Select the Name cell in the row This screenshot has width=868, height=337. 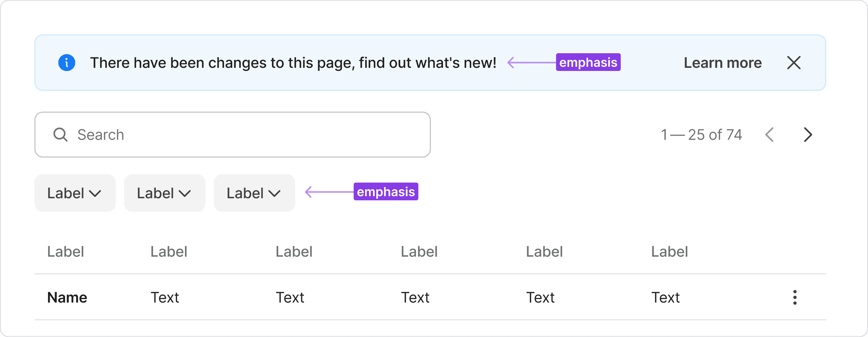[67, 298]
